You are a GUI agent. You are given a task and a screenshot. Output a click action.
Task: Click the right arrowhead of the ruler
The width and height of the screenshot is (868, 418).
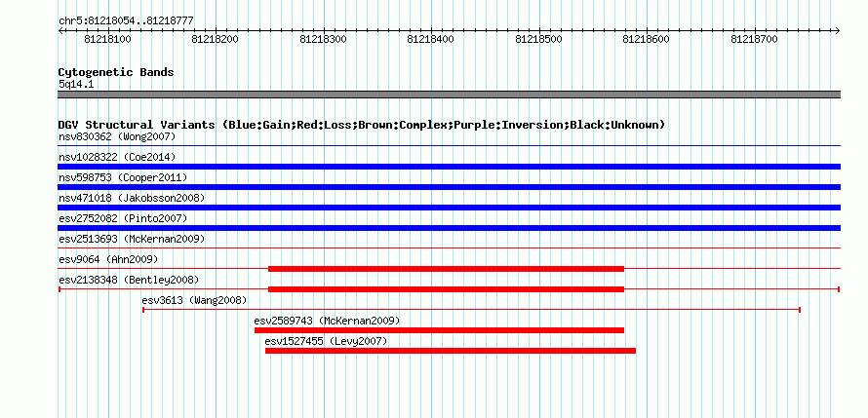[x=838, y=31]
